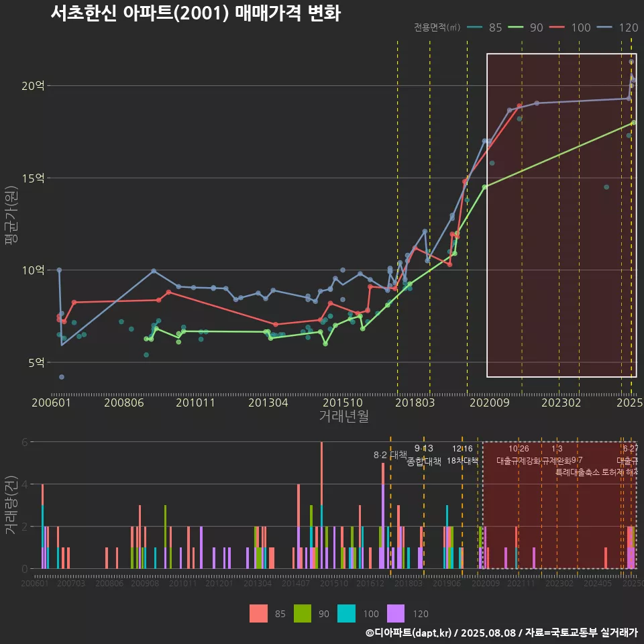Click the 8·2 대책 policy annotation
The width and height of the screenshot is (644, 644).
click(x=390, y=455)
